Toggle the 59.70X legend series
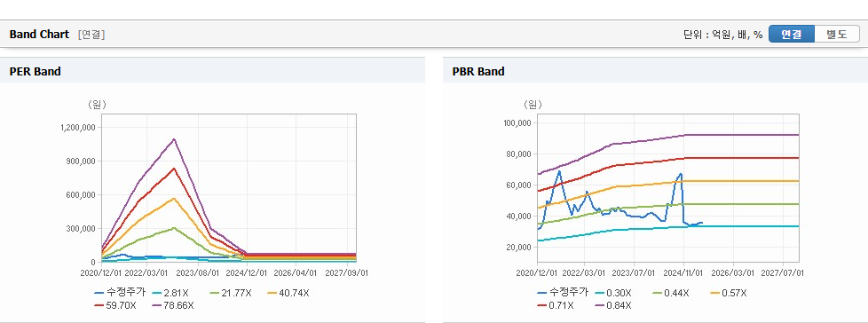 [115, 305]
